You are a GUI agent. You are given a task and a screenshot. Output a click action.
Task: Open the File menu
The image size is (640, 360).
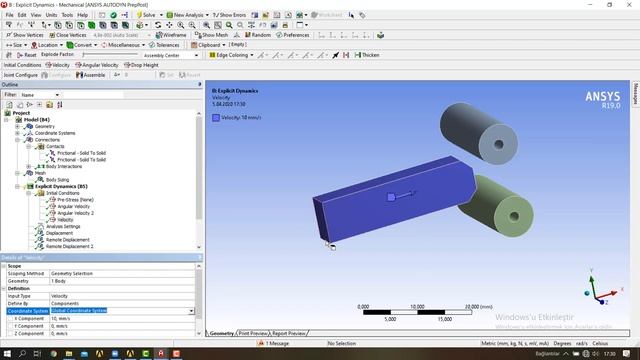9,15
